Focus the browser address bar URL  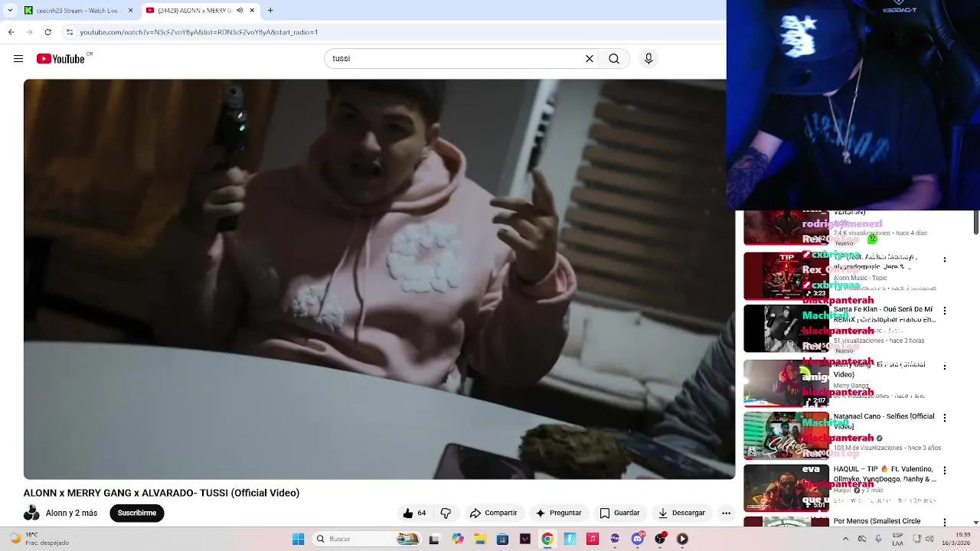click(199, 32)
